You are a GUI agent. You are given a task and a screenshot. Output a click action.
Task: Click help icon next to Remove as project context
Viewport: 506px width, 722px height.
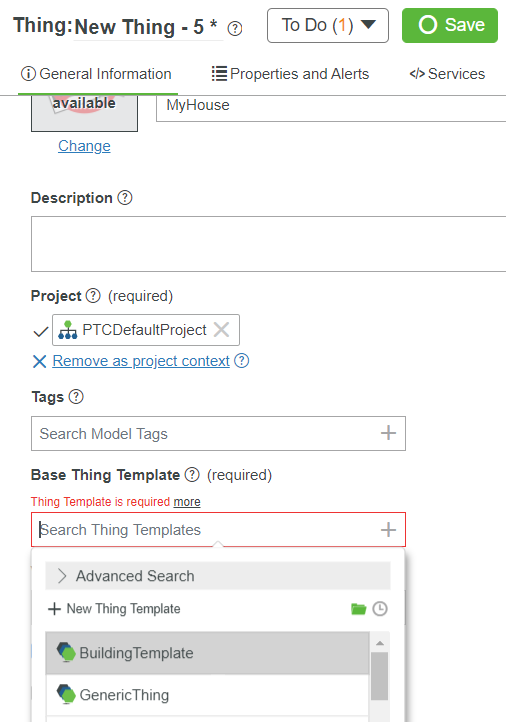pyautogui.click(x=242, y=361)
